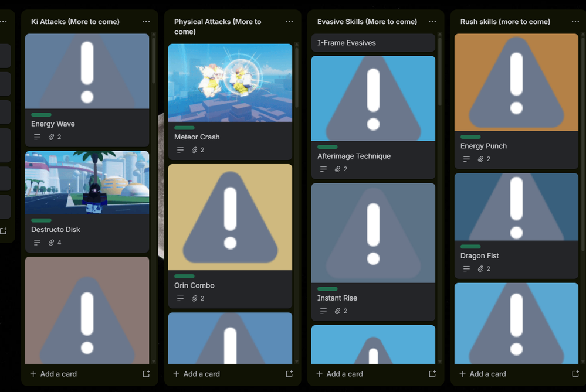Viewport: 586px width, 392px height.
Task: Click the Orin Combo description icon
Action: coord(180,299)
